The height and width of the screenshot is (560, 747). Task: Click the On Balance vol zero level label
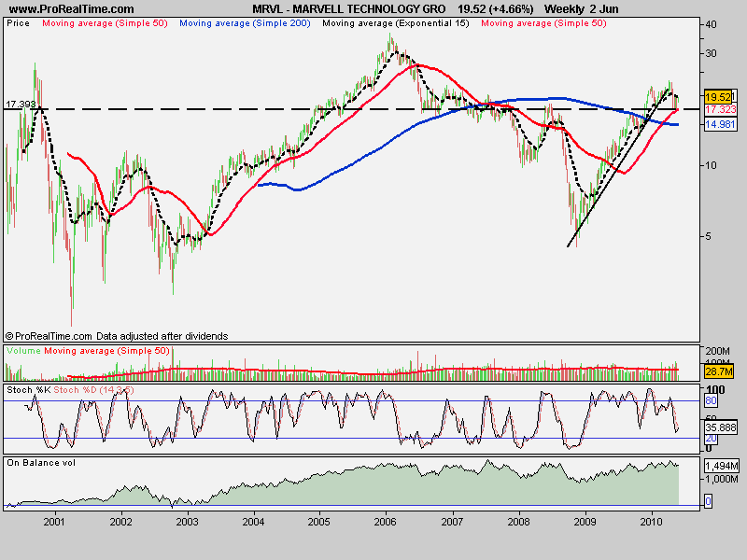(709, 501)
